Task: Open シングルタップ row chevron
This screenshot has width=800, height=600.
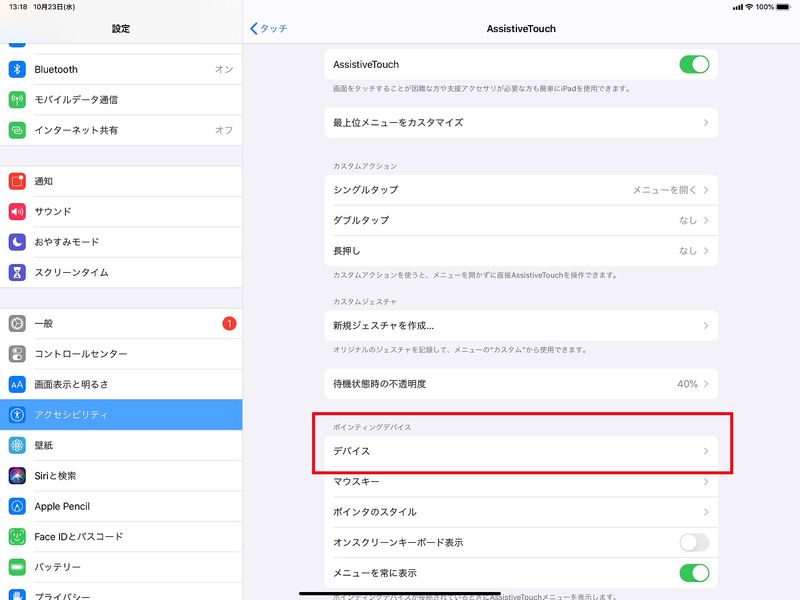Action: [x=706, y=190]
